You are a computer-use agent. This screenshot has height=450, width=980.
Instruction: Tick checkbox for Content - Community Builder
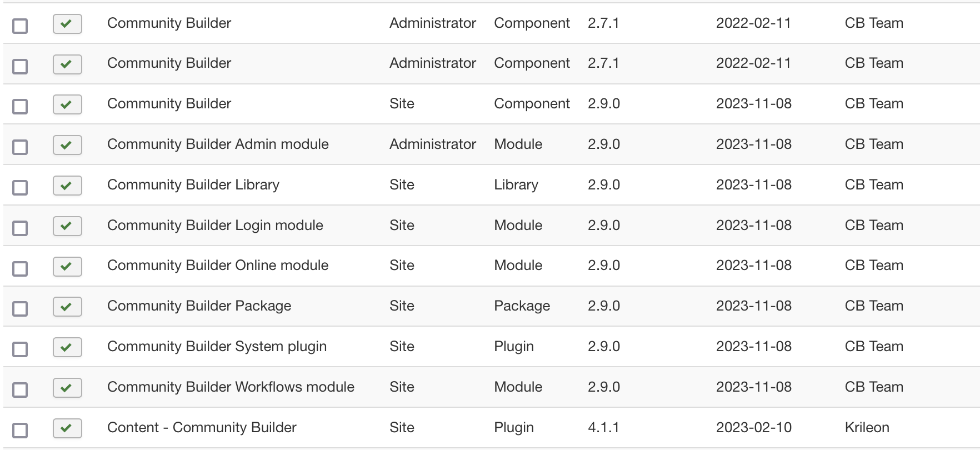click(20, 430)
